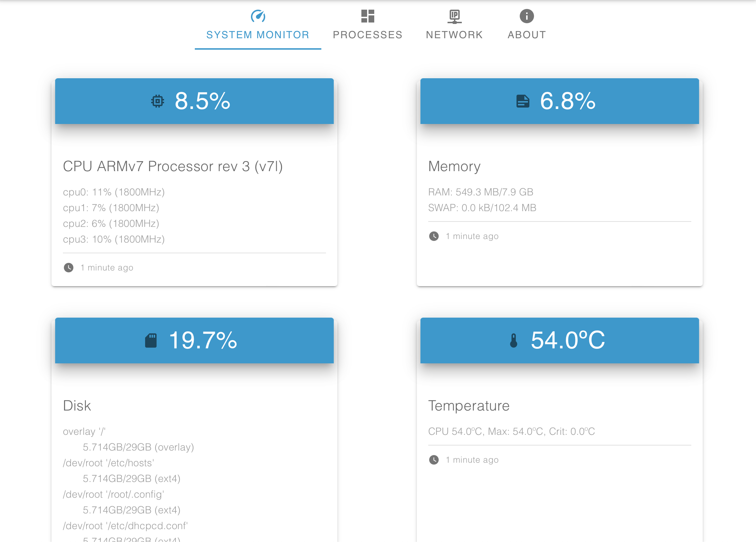Screen dimensions: 756x542
Task: Open the Network tab
Action: (454, 34)
